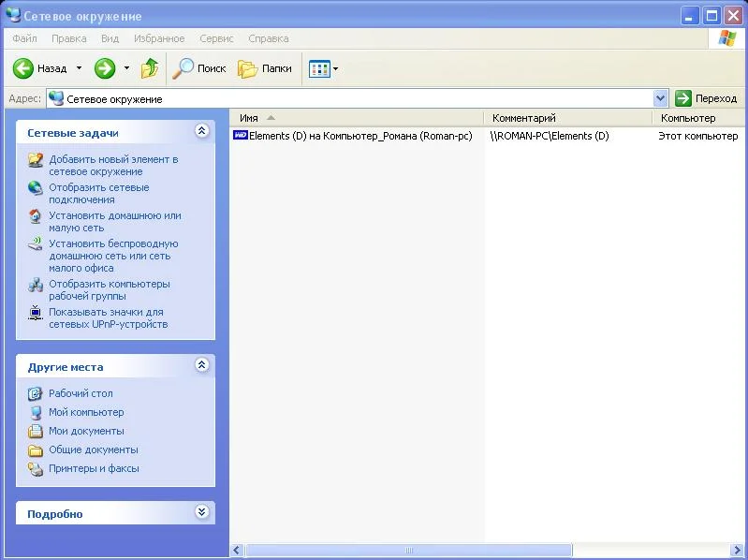Open the Сервис menu
748x560 pixels.
(216, 38)
